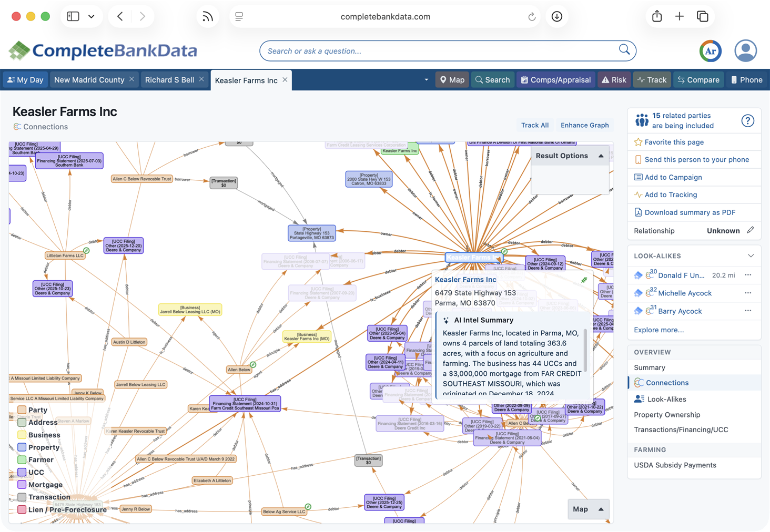Click the circular Ar badge icon
This screenshot has width=770, height=532.
[711, 51]
